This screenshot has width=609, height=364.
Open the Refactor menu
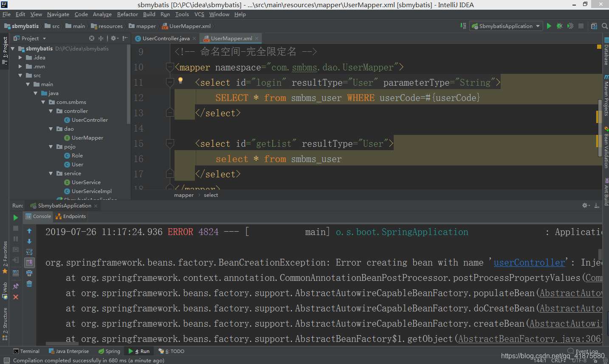coord(127,14)
